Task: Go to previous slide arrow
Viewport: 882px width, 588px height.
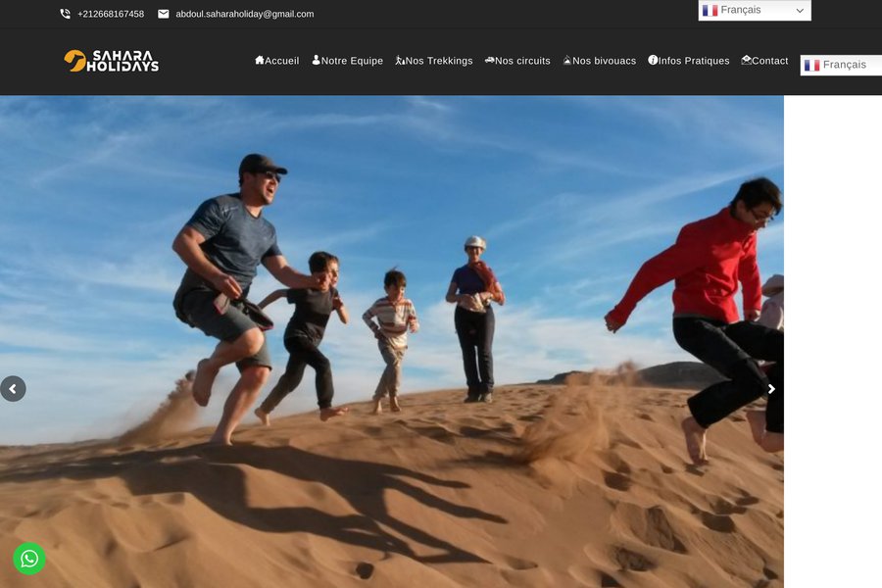Action: (x=13, y=389)
